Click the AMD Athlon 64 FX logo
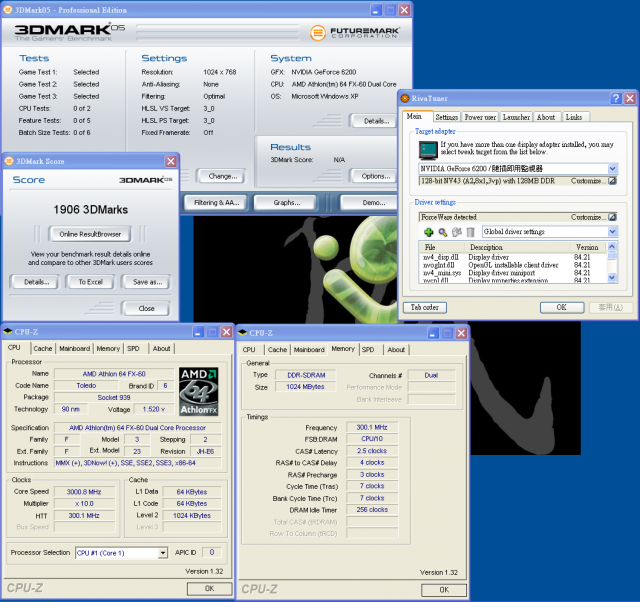640x602 pixels. click(x=199, y=391)
